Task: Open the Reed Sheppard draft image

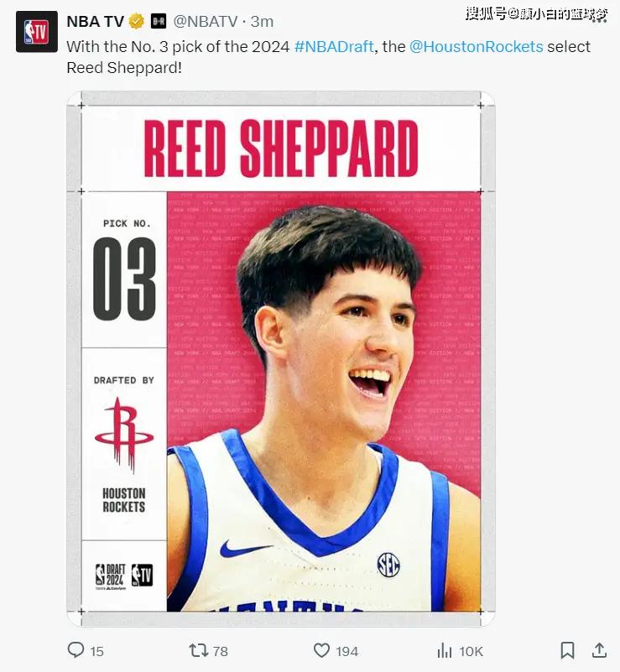Action: (x=281, y=359)
